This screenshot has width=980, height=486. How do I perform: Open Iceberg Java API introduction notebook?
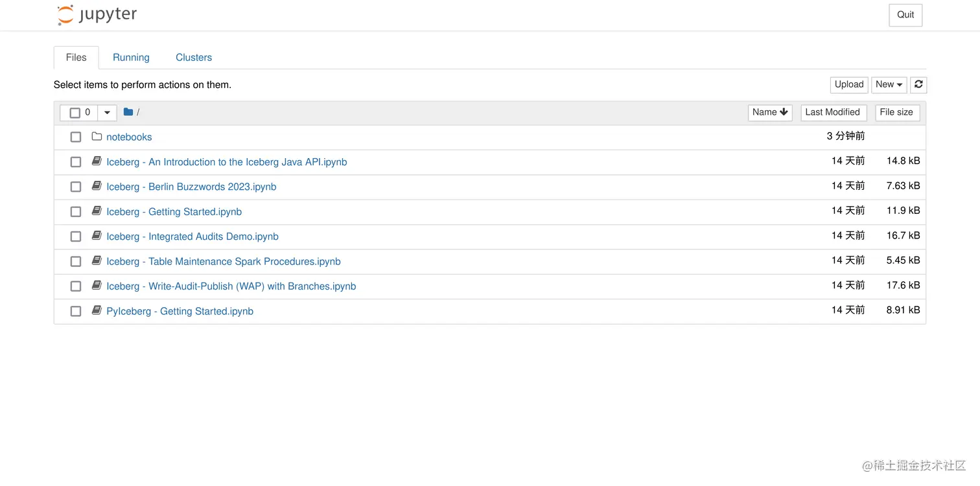[x=227, y=162]
